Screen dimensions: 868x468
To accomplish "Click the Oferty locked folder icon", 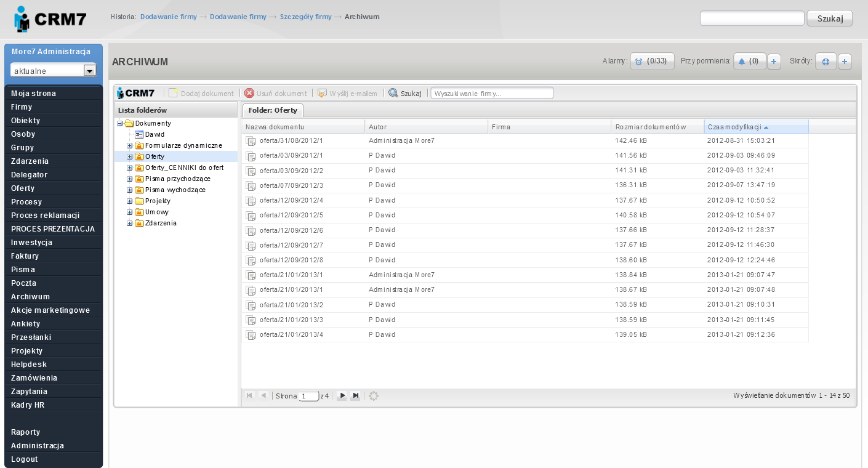I will [x=139, y=156].
